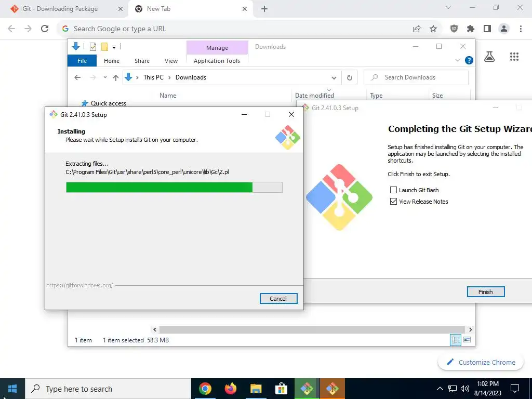Bookmark this tab with the star icon
This screenshot has width=532, height=399.
[433, 29]
